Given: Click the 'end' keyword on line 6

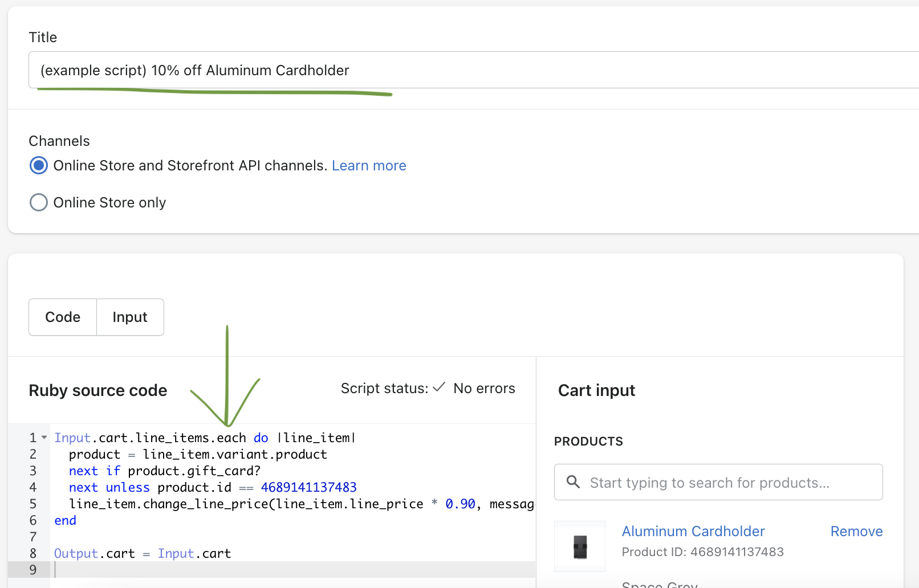Looking at the screenshot, I should point(65,520).
